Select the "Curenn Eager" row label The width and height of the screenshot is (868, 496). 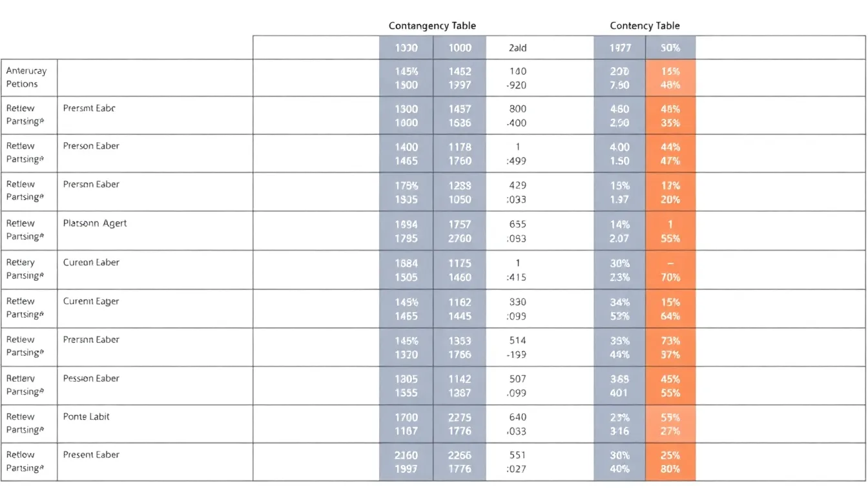pyautogui.click(x=91, y=301)
